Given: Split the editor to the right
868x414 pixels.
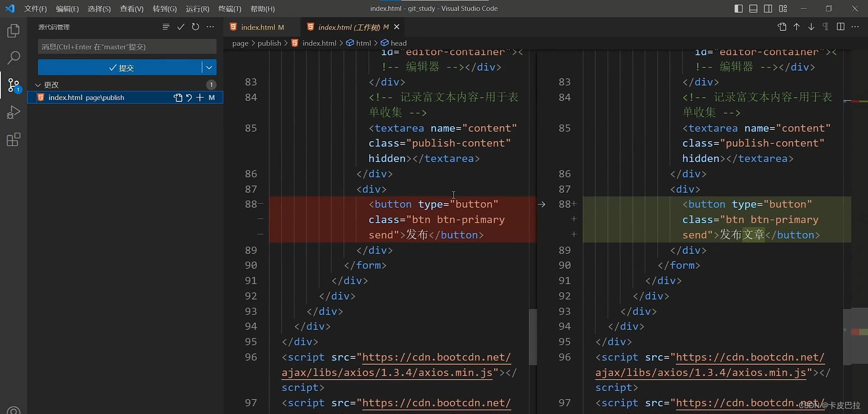Looking at the screenshot, I should (840, 27).
